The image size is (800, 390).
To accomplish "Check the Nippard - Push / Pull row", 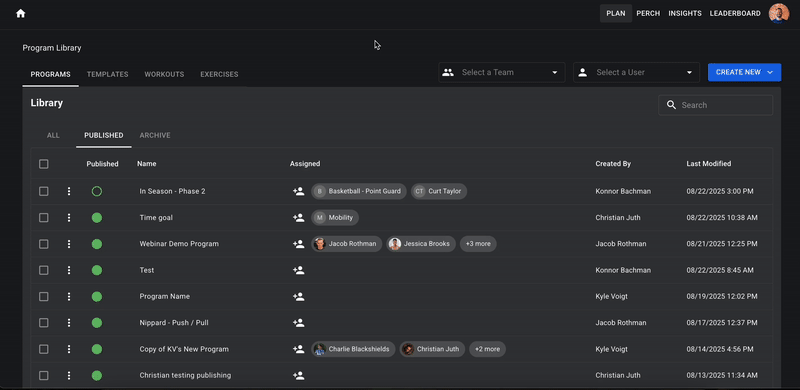I will click(44, 323).
